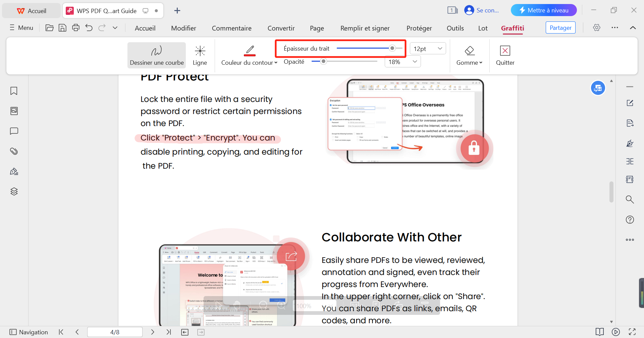Click the Partager button
This screenshot has height=338, width=644.
coord(560,27)
